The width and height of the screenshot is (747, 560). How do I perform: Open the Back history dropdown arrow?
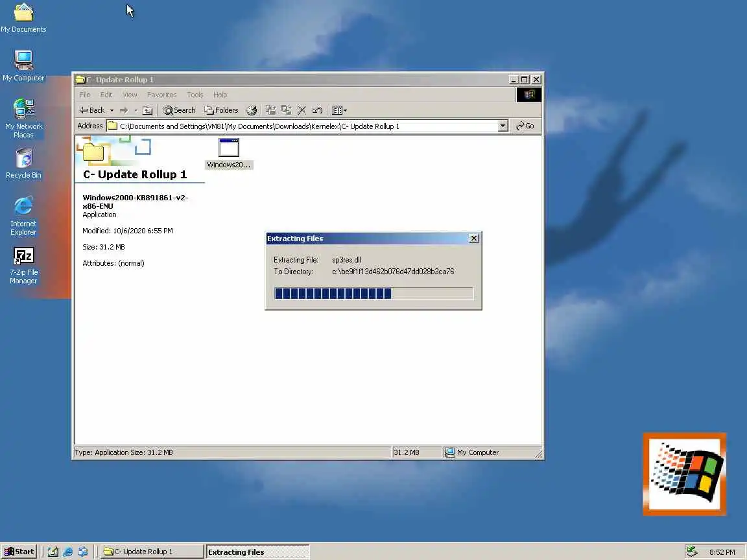click(x=112, y=110)
